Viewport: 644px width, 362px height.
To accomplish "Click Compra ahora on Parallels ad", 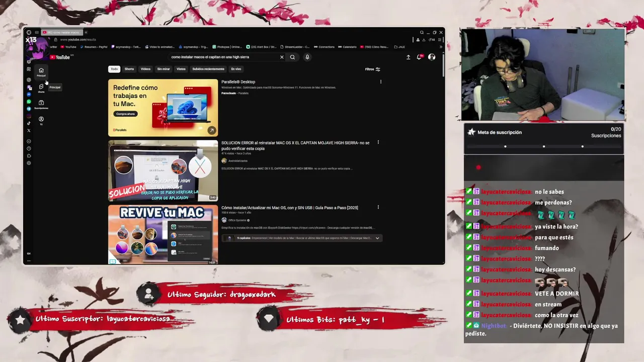I will pyautogui.click(x=125, y=114).
